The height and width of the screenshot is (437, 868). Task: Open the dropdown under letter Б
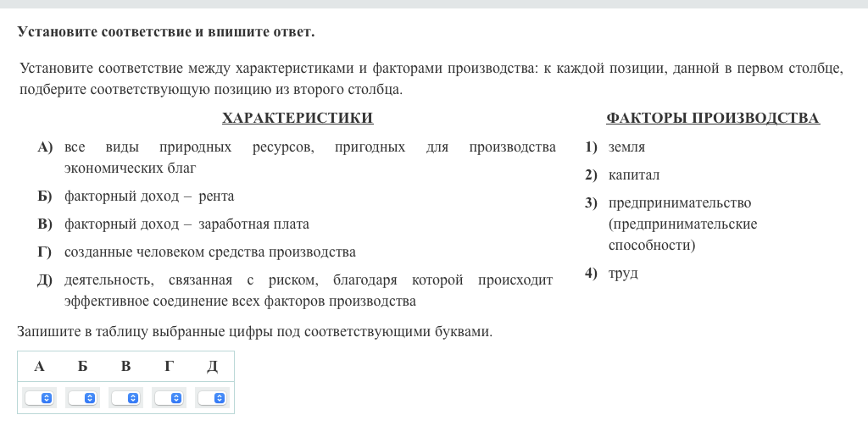click(82, 397)
